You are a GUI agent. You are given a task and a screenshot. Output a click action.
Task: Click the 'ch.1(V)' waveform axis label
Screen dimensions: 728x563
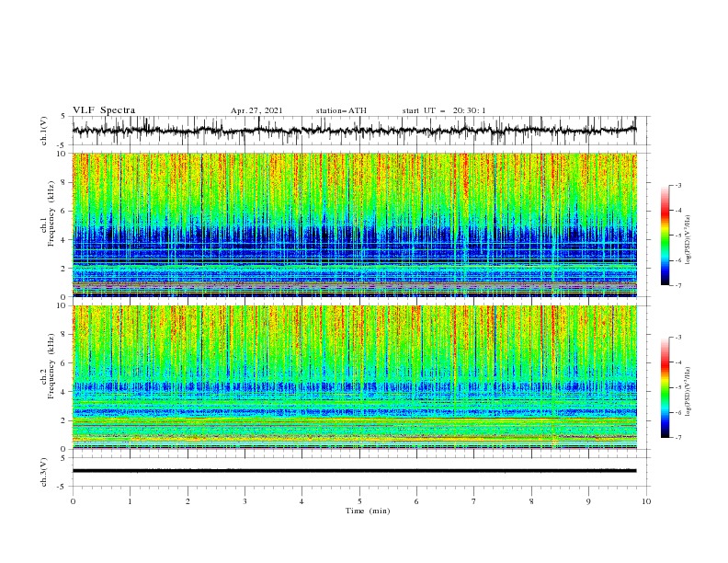(44, 131)
